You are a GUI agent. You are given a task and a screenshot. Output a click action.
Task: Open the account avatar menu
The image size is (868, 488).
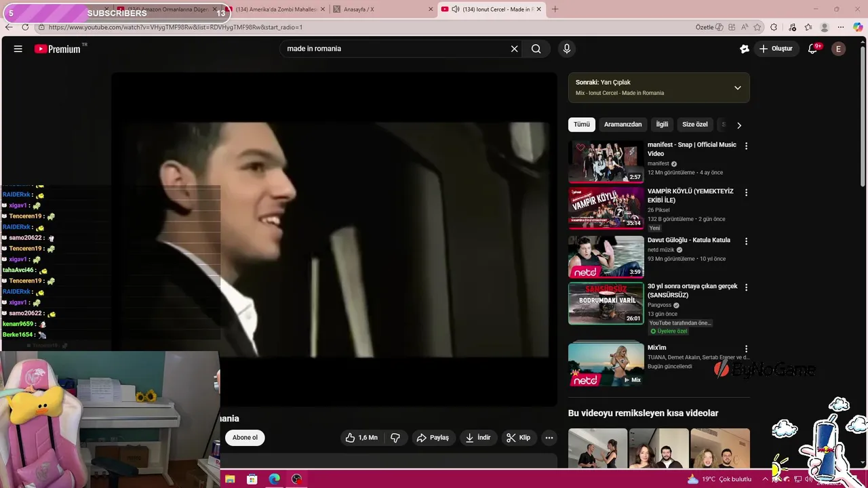[839, 49]
